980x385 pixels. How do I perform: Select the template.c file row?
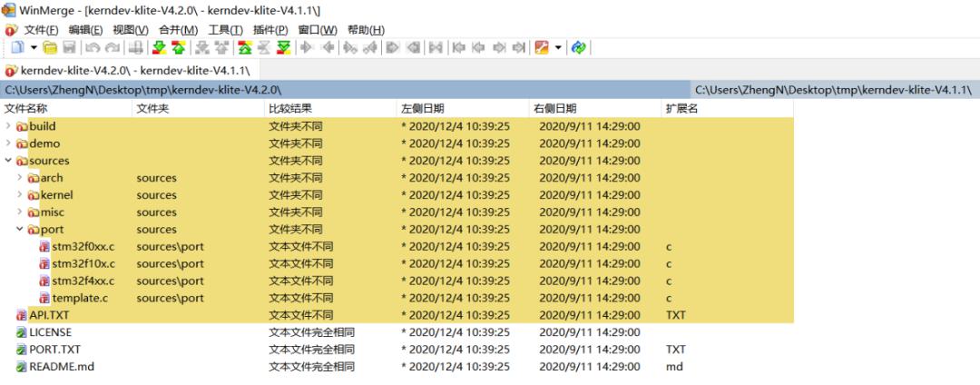397,298
